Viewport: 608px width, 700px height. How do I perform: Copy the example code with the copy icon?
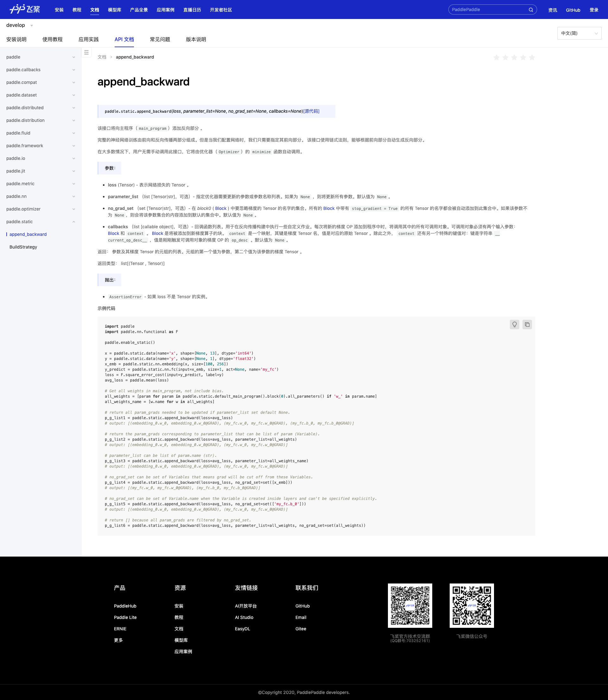(527, 325)
